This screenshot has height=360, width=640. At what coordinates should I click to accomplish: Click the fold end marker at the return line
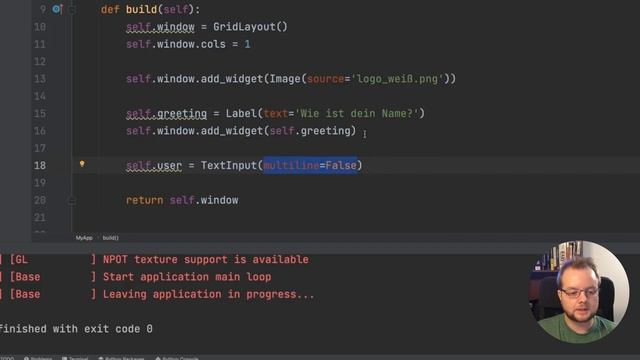(x=72, y=200)
